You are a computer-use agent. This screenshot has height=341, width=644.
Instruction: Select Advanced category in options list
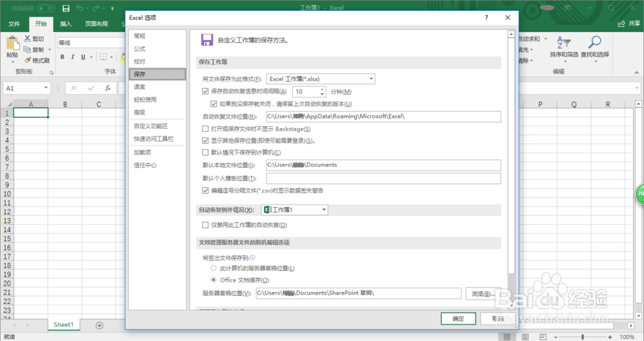[x=157, y=113]
